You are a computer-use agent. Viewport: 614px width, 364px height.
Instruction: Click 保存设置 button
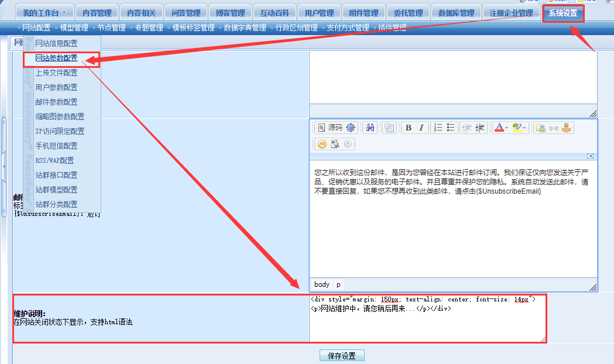tap(342, 355)
